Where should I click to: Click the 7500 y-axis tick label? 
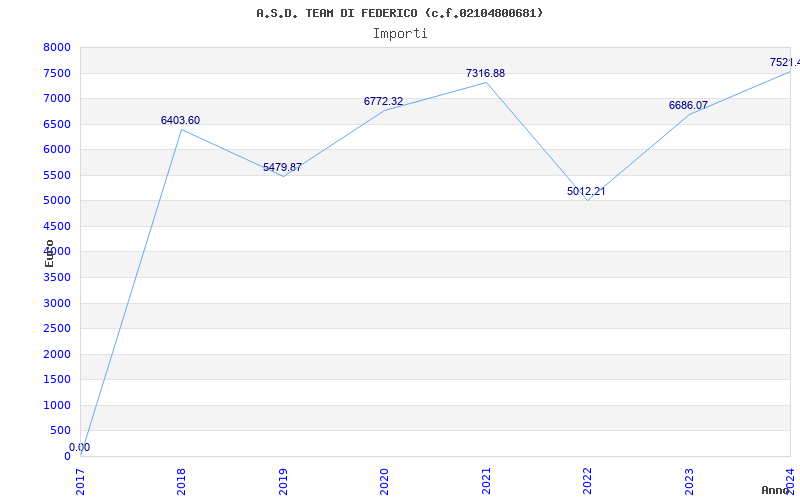57,73
